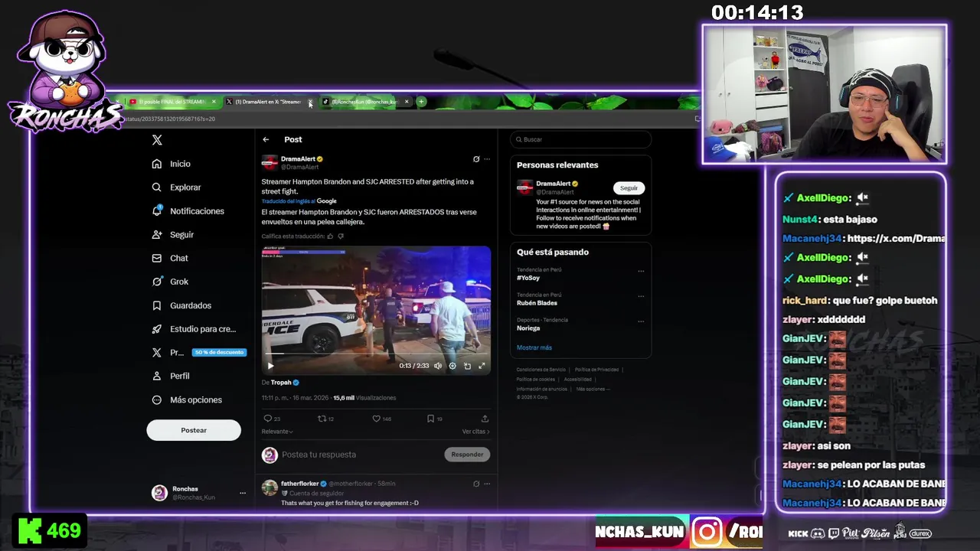Close the RonchasKun TikTok tab

click(407, 102)
